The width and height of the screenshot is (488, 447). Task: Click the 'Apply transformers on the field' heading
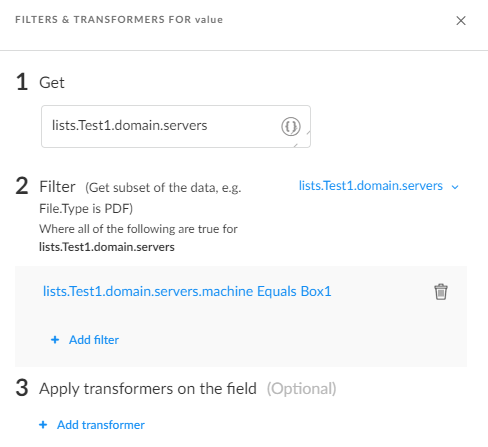click(x=148, y=389)
